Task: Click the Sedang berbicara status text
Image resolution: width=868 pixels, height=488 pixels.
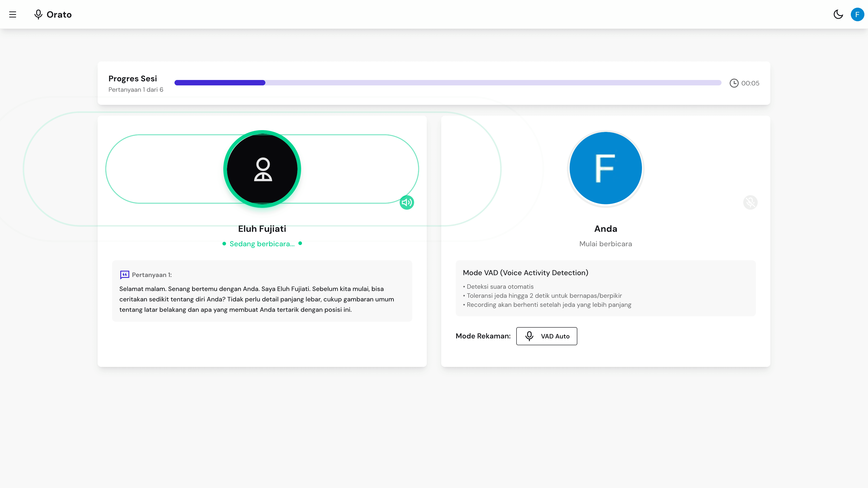Action: (262, 244)
